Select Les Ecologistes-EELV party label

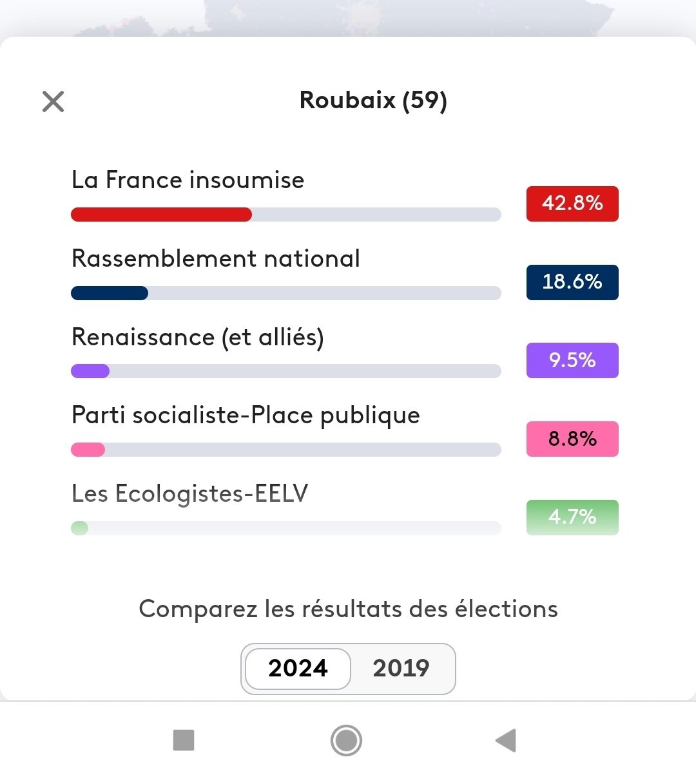click(x=190, y=494)
